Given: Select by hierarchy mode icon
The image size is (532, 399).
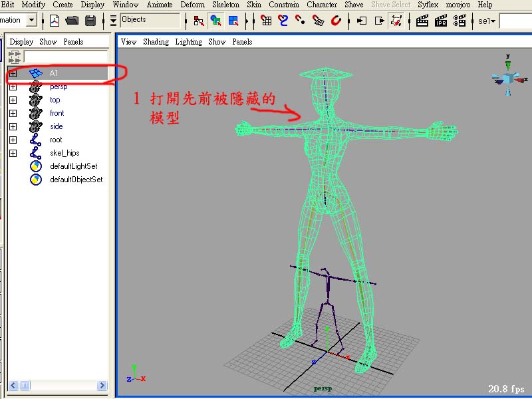Looking at the screenshot, I should click(198, 21).
